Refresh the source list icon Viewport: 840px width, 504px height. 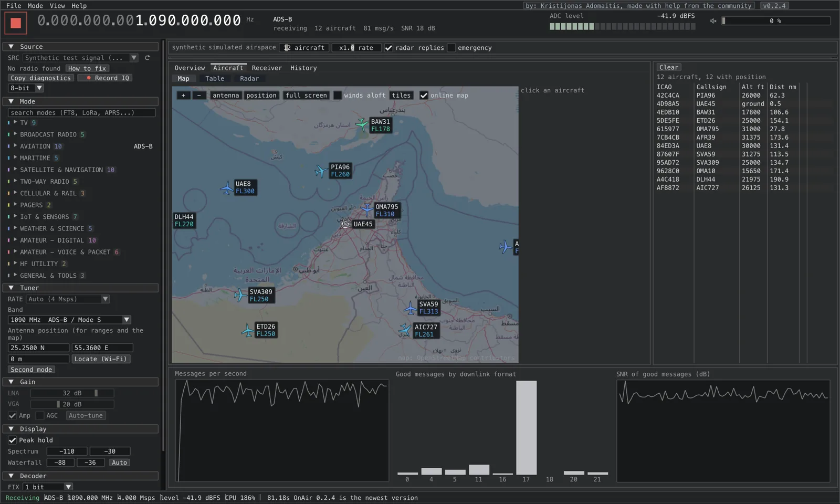(148, 58)
